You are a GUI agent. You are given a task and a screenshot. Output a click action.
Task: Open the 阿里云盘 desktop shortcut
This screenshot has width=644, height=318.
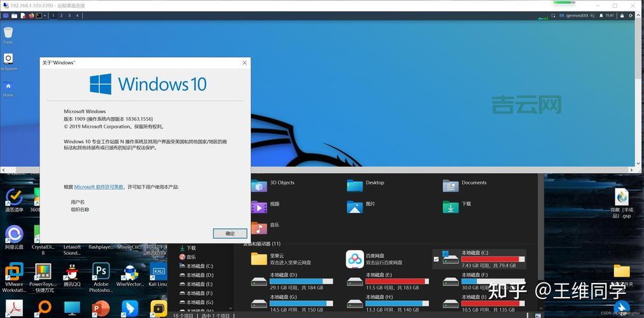click(x=14, y=235)
